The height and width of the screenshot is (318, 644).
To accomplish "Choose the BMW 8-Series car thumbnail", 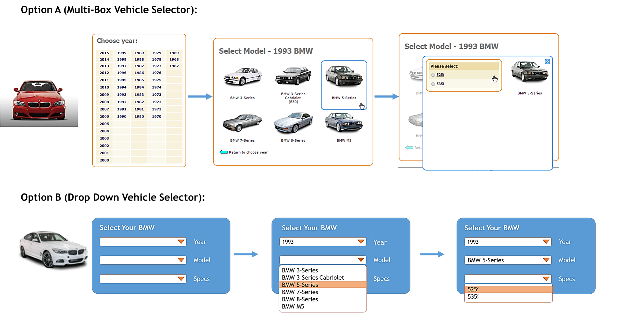I will [x=293, y=122].
